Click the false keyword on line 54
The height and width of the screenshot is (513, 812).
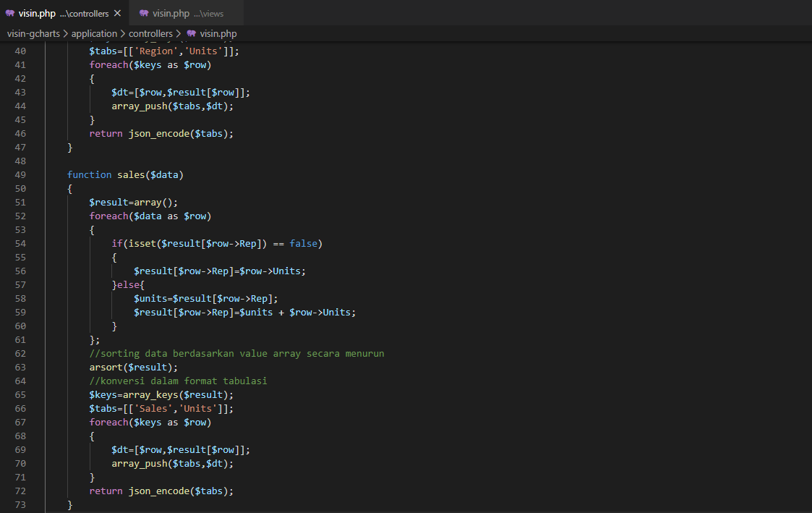304,244
